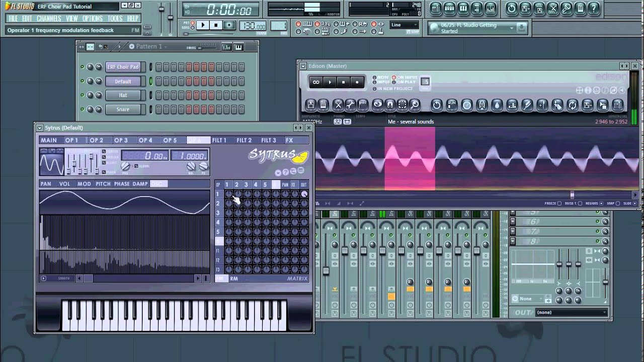Open Edison's scissors edit tools icon
This screenshot has width=644, height=362.
tap(339, 105)
